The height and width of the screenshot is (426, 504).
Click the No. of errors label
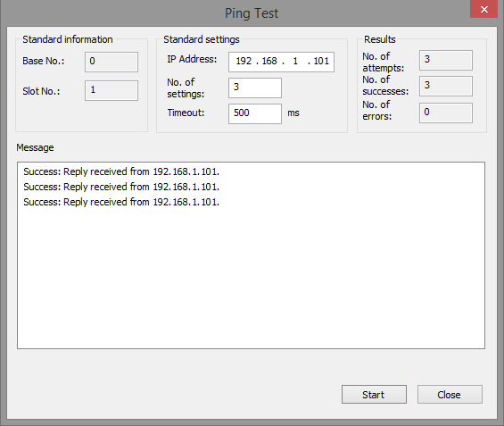coord(377,111)
